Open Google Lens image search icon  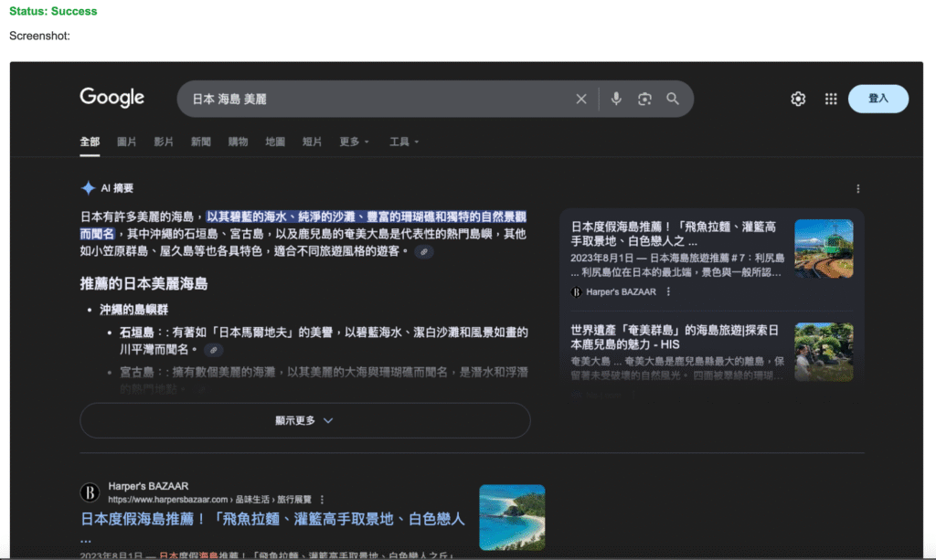pyautogui.click(x=644, y=99)
